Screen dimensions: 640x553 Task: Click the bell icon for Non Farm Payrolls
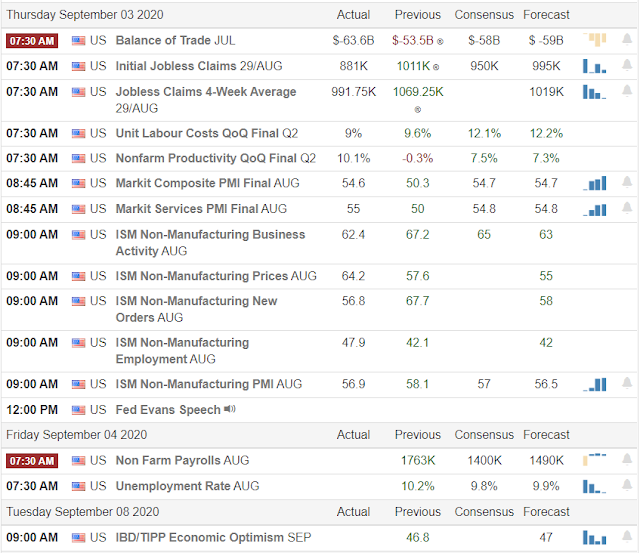pos(627,460)
